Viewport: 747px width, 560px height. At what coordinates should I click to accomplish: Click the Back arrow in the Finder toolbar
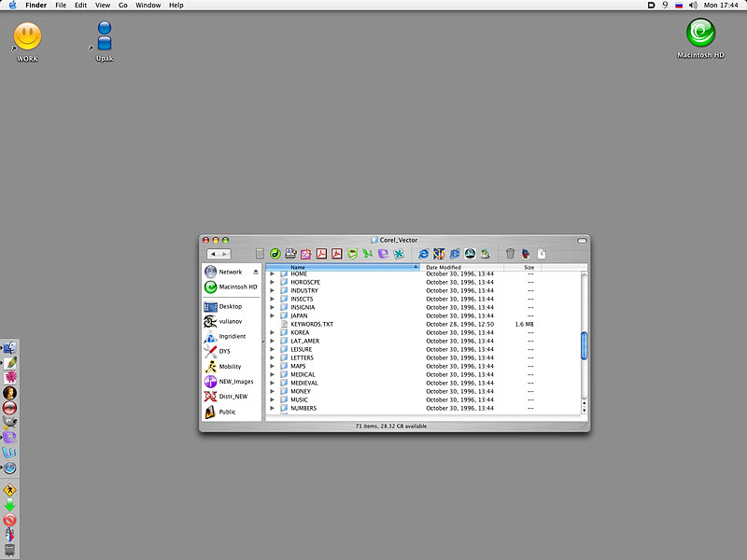[x=213, y=254]
